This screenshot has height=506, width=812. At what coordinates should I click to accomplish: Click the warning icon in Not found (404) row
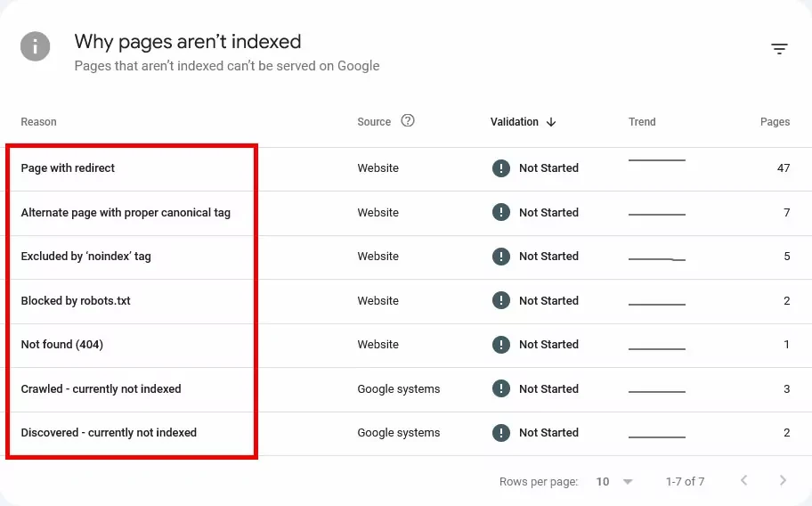[501, 345]
